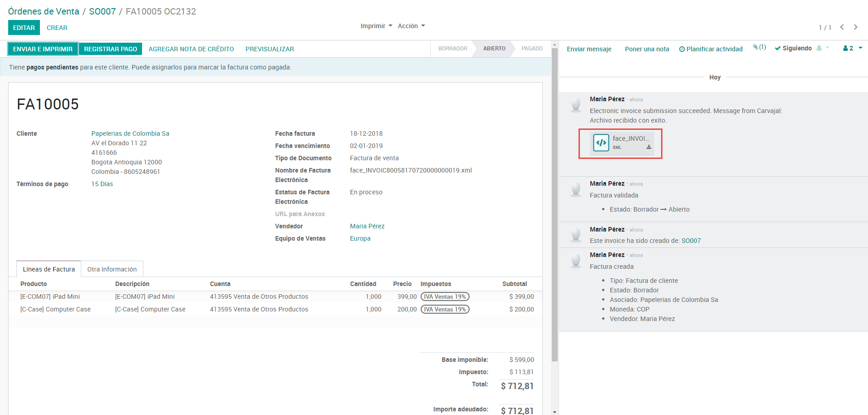Click the ENVIAR E IMPRIMIR button
Screen dimensions: 868x415
[x=43, y=49]
